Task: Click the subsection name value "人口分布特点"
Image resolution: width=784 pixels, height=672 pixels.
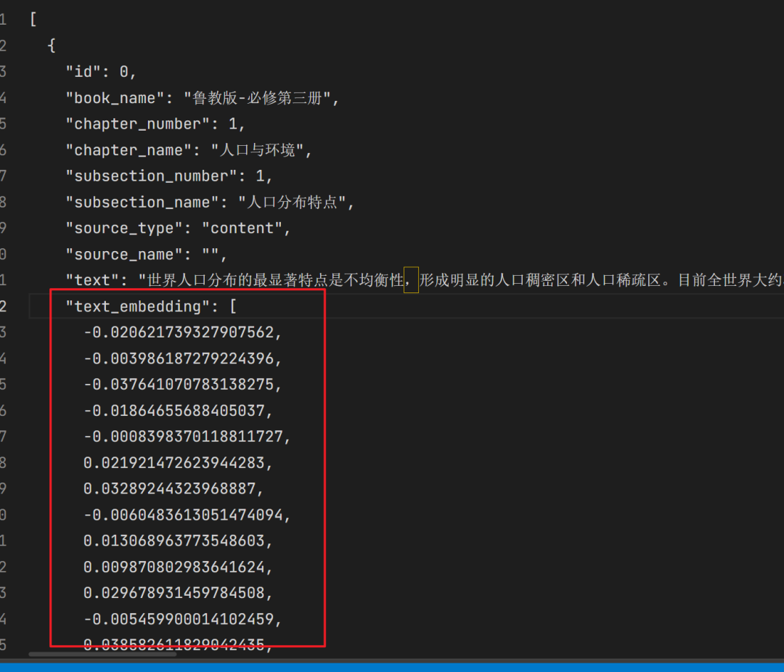Action: point(293,202)
